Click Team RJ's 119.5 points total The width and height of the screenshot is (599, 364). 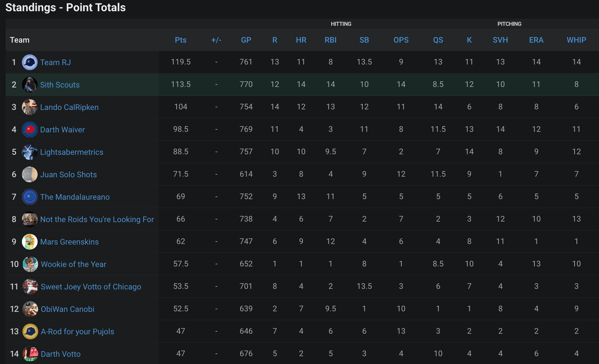(x=181, y=62)
